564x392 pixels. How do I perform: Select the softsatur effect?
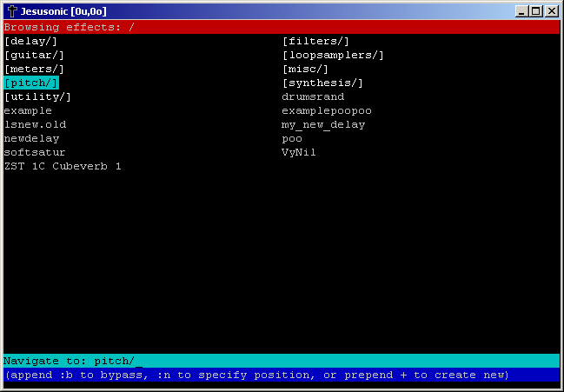pyautogui.click(x=35, y=152)
